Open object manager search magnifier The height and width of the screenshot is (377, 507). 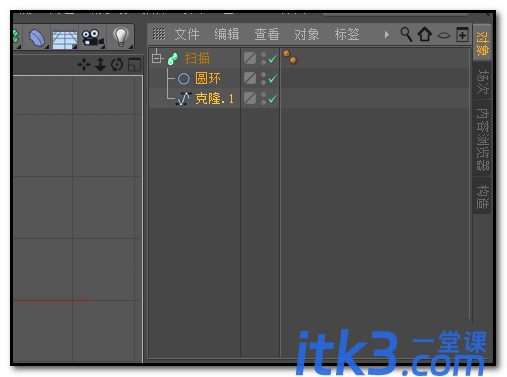(x=406, y=34)
